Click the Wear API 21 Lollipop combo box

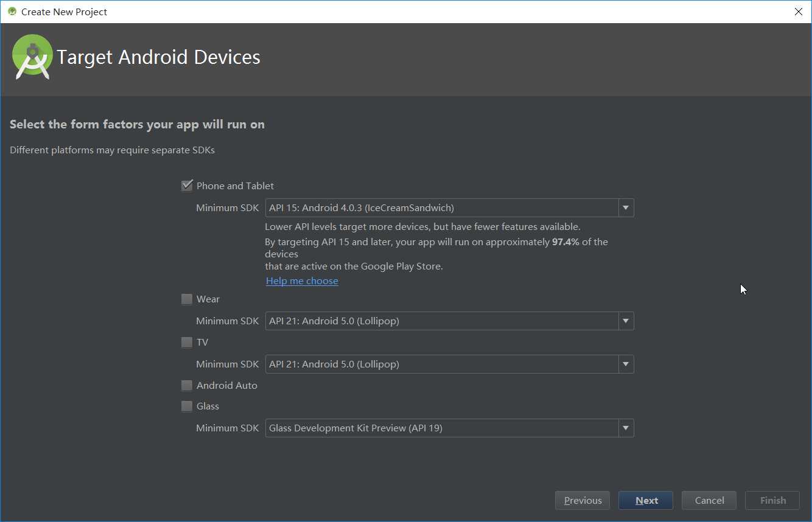[449, 321]
